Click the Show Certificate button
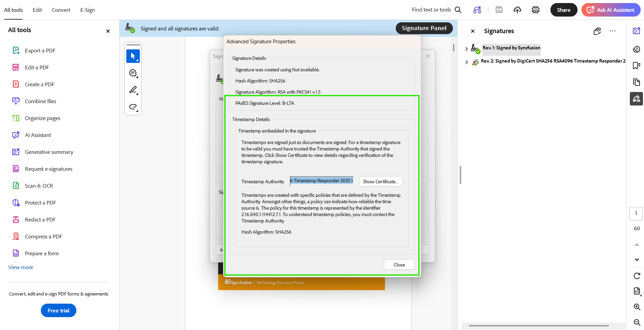 381,182
